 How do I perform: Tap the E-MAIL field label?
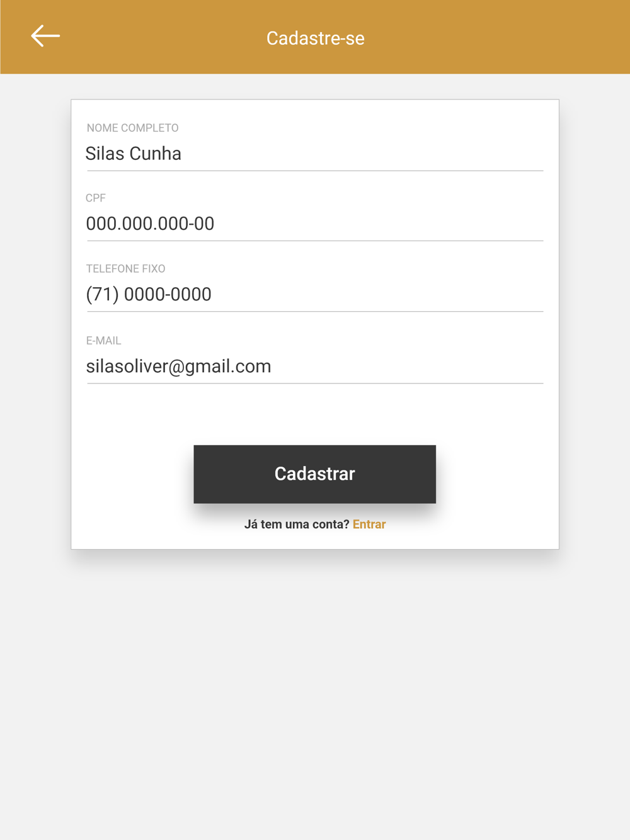coord(103,341)
